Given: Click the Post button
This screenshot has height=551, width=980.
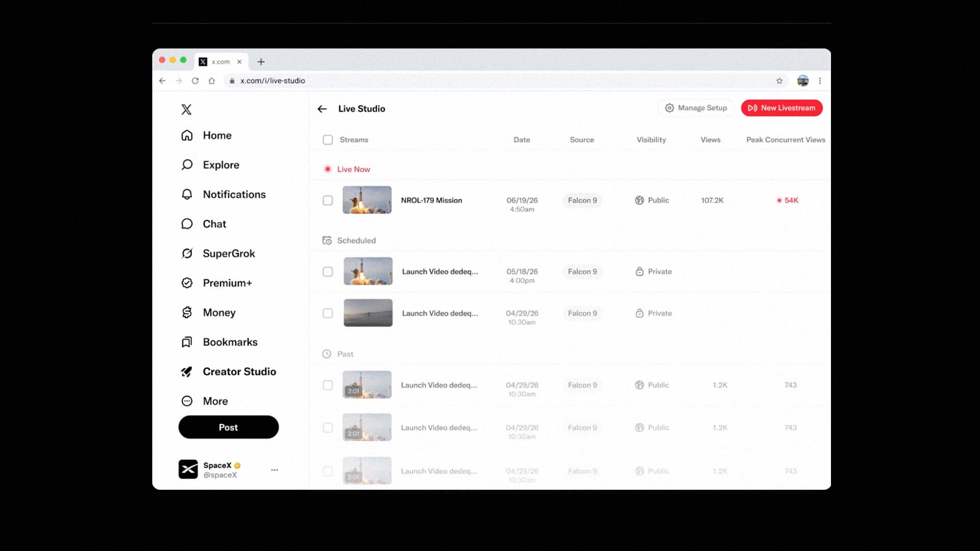Looking at the screenshot, I should point(229,427).
